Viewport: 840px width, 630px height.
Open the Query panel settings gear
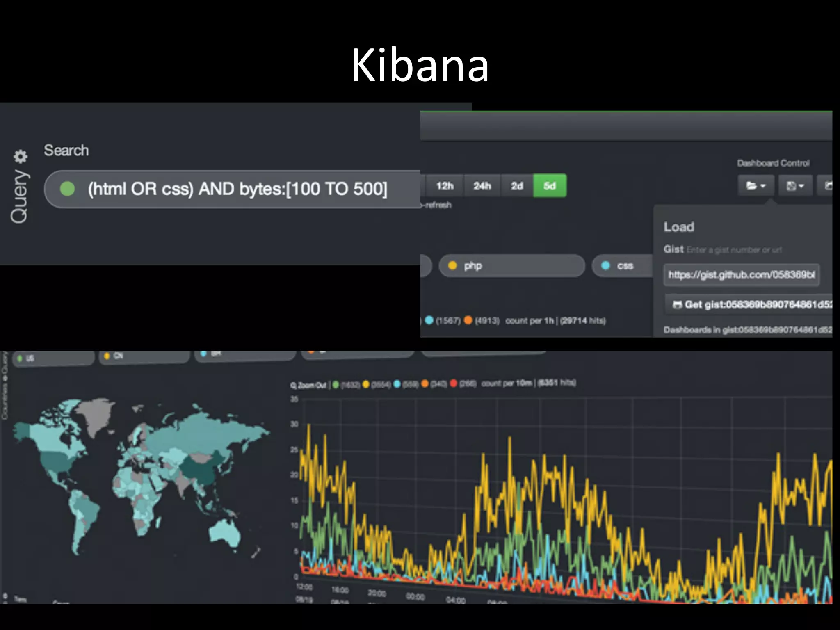tap(21, 156)
